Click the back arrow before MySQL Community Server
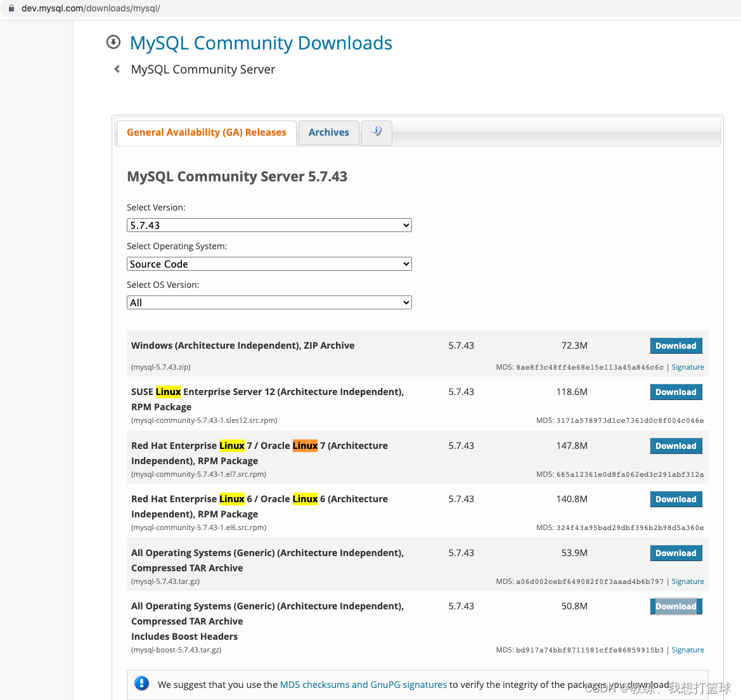The height and width of the screenshot is (700, 741). point(117,69)
